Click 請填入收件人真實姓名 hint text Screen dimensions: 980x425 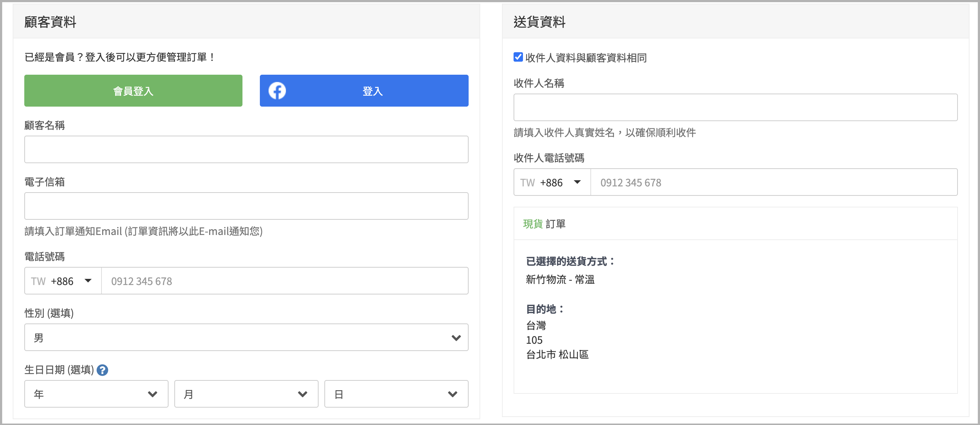click(x=605, y=132)
